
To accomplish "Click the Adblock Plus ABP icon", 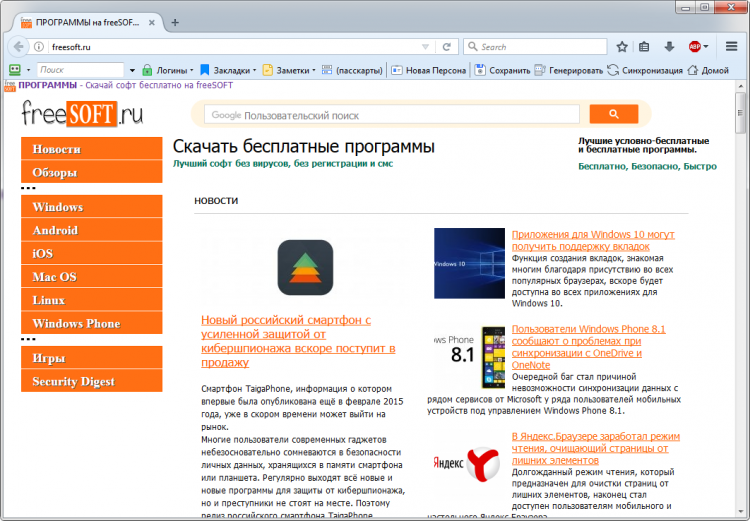I will click(694, 47).
